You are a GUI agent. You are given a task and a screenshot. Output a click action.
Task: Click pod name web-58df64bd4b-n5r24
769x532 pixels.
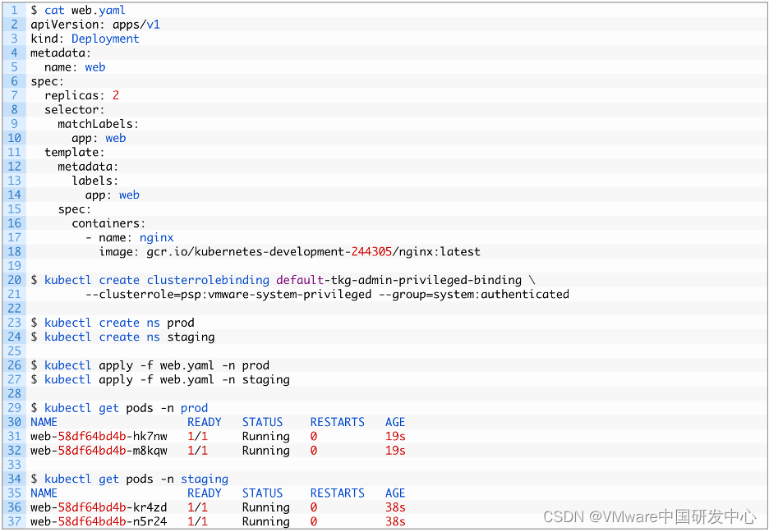pos(99,521)
